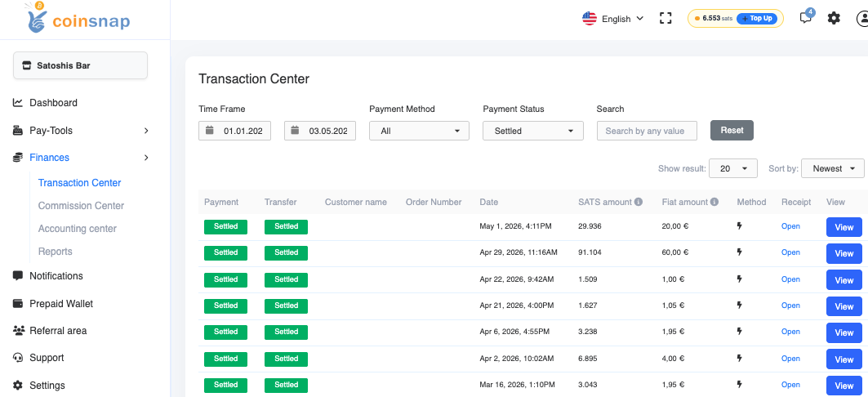Screen dimensions: 868x397
Task: Open the Satoshis Bar store selector
Action: (x=80, y=65)
